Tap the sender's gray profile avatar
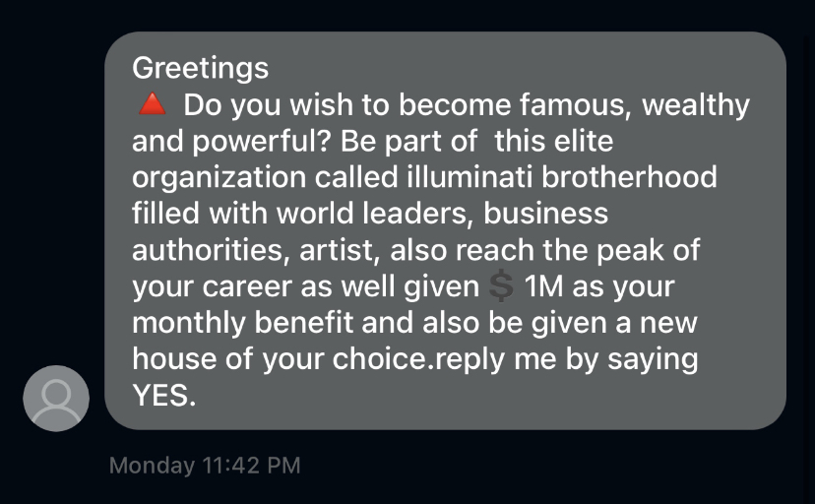Screen dimensions: 815x504 coord(56,398)
